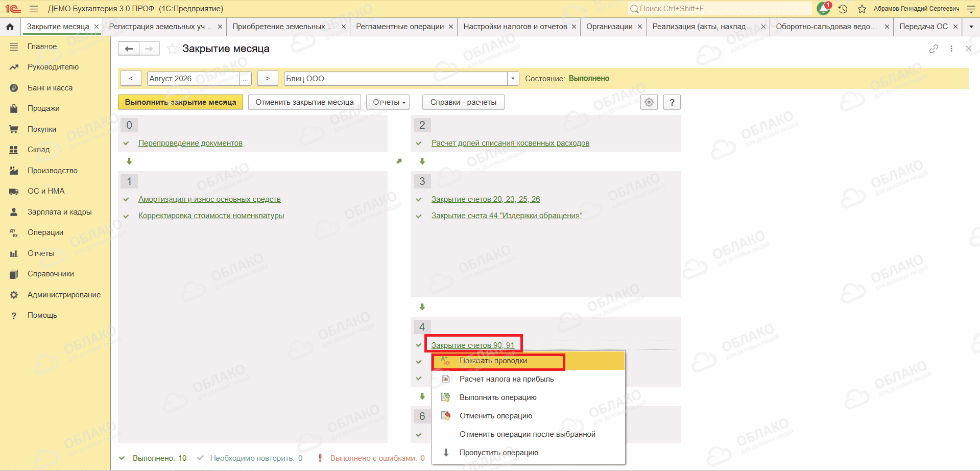The width and height of the screenshot is (980, 471).
Task: Open Операции section
Action: tap(45, 232)
